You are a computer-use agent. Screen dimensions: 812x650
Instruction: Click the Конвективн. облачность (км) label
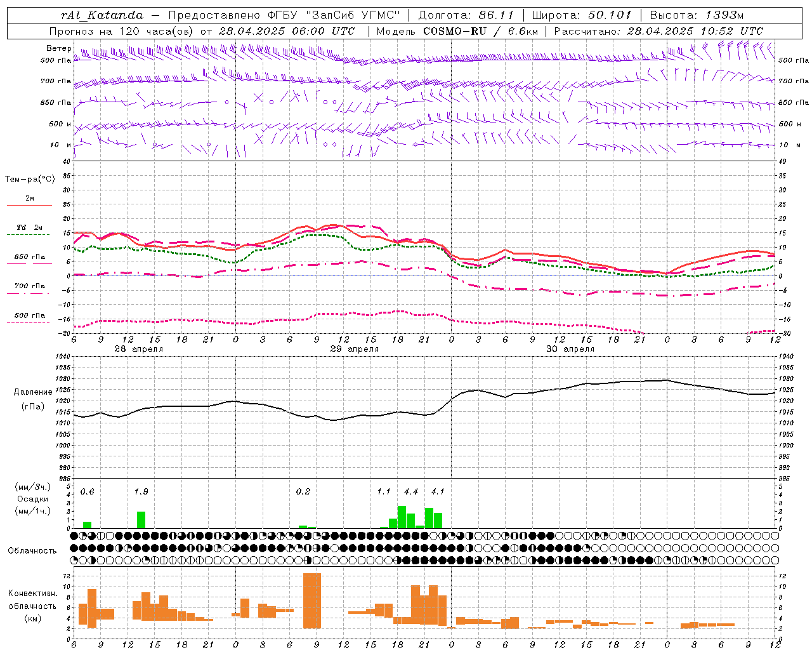click(x=32, y=606)
